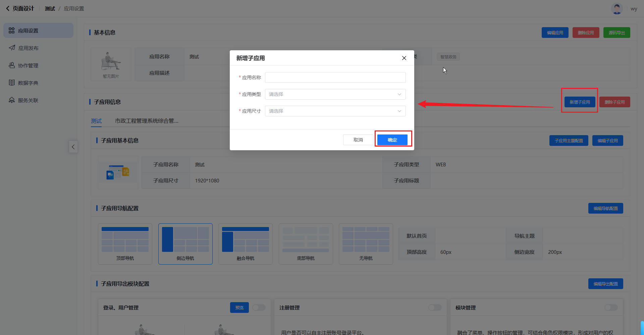Click the user avatar at top right

[x=616, y=9]
